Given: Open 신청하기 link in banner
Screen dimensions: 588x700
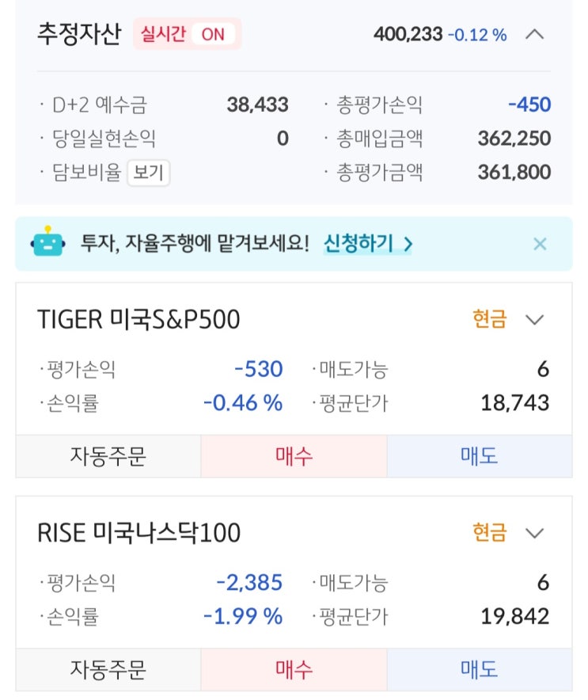Looking at the screenshot, I should click(367, 244).
